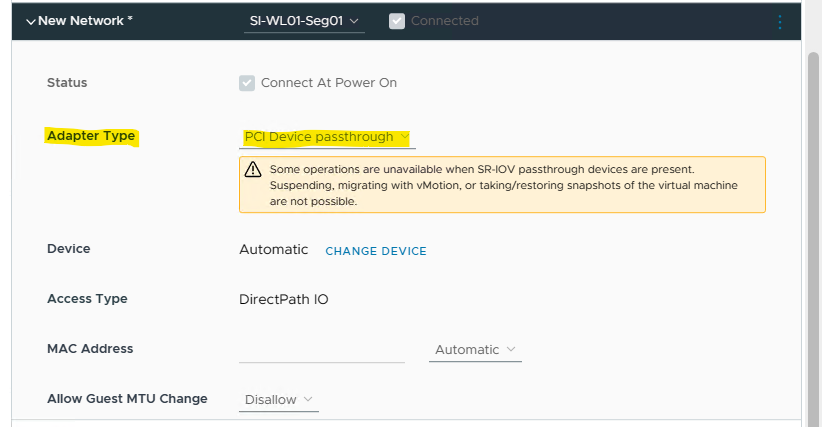This screenshot has width=828, height=427.
Task: Click the SR-IOV warning triangle icon
Action: tap(253, 169)
